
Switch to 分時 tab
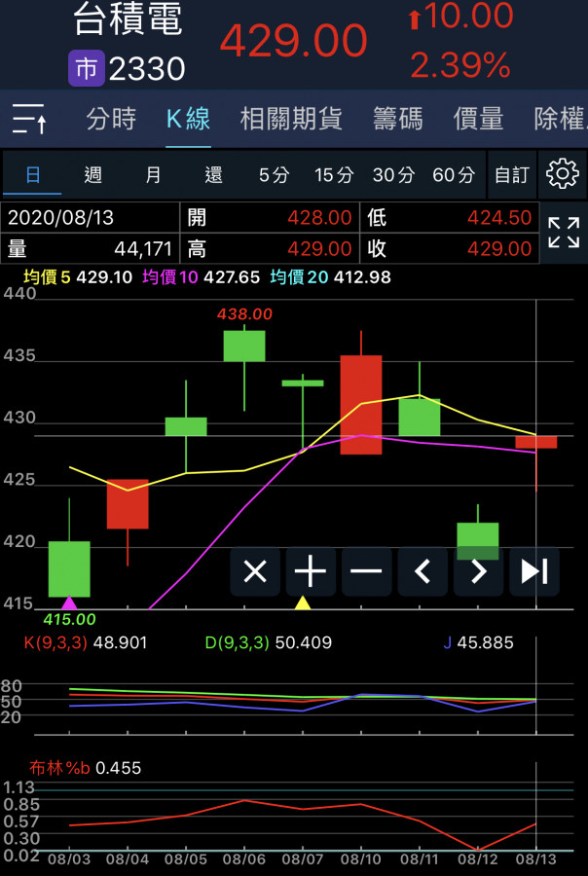click(x=111, y=119)
